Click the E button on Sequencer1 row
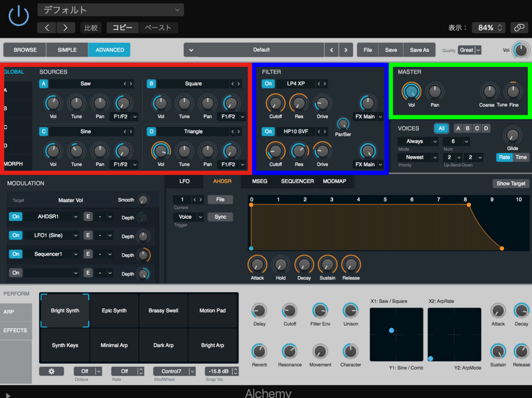Screen dimensions: 532x398 (88, 254)
